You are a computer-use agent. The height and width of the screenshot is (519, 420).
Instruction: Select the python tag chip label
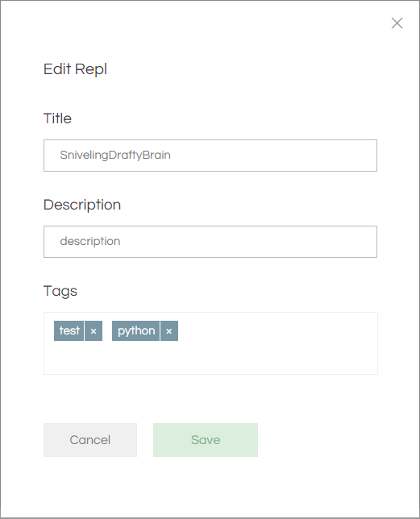135,330
